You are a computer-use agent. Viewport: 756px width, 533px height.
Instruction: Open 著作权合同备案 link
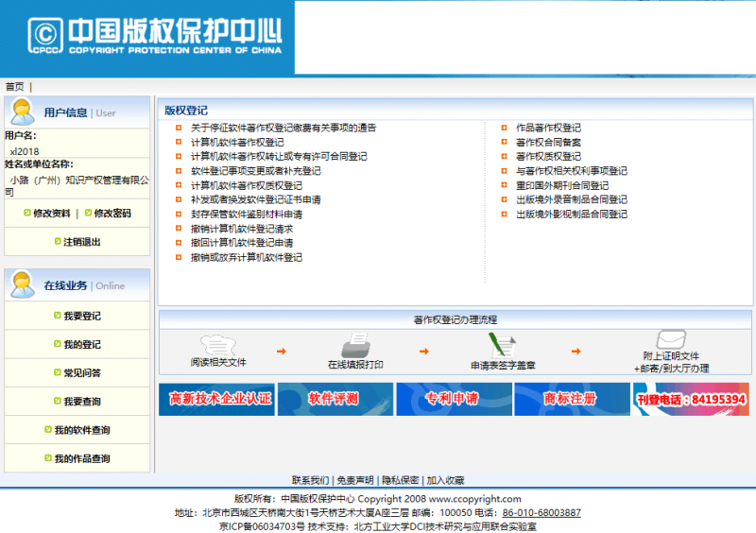pyautogui.click(x=548, y=143)
